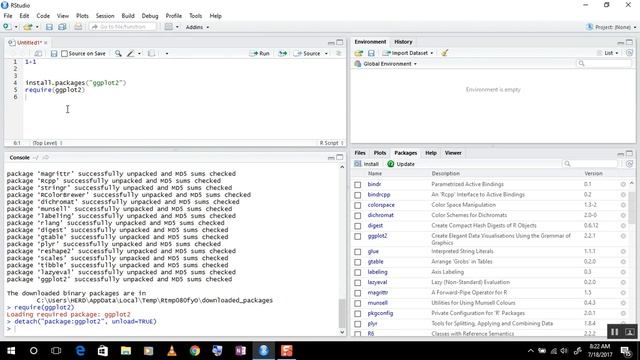Minimize the source editor pane icon

pyautogui.click(x=331, y=42)
